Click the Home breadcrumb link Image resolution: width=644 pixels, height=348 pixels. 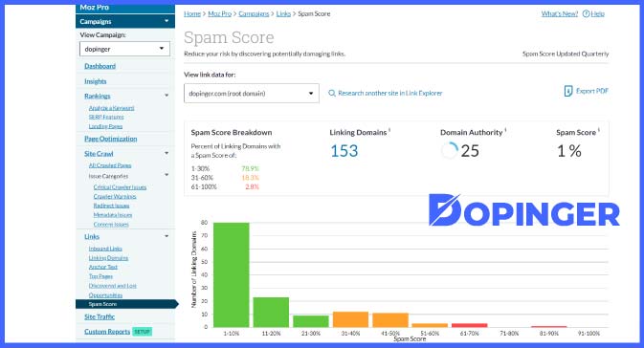tap(192, 13)
